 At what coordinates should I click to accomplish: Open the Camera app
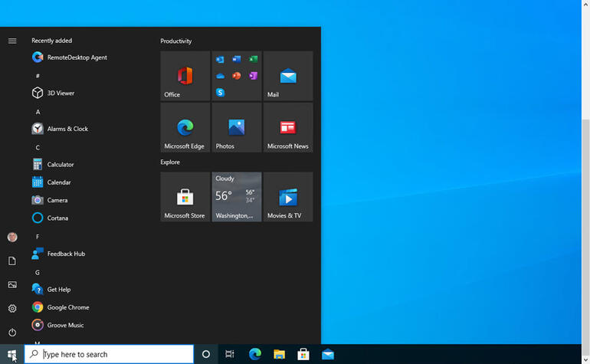coord(50,200)
